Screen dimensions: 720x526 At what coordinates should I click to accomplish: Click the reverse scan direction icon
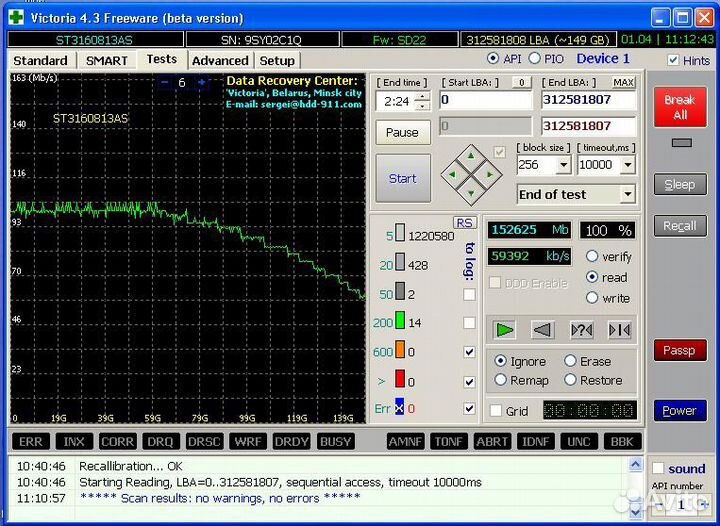click(x=542, y=329)
